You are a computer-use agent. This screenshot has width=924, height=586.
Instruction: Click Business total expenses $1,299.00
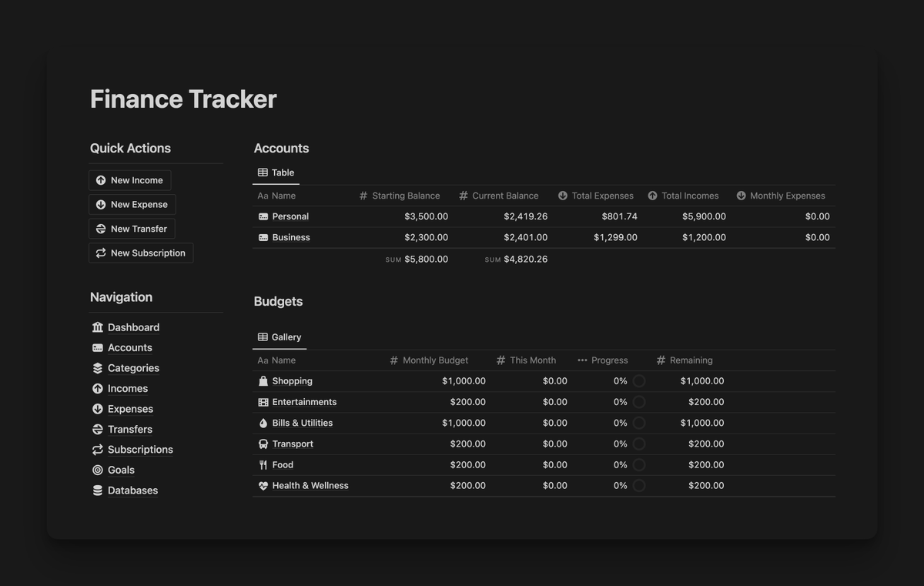(615, 237)
